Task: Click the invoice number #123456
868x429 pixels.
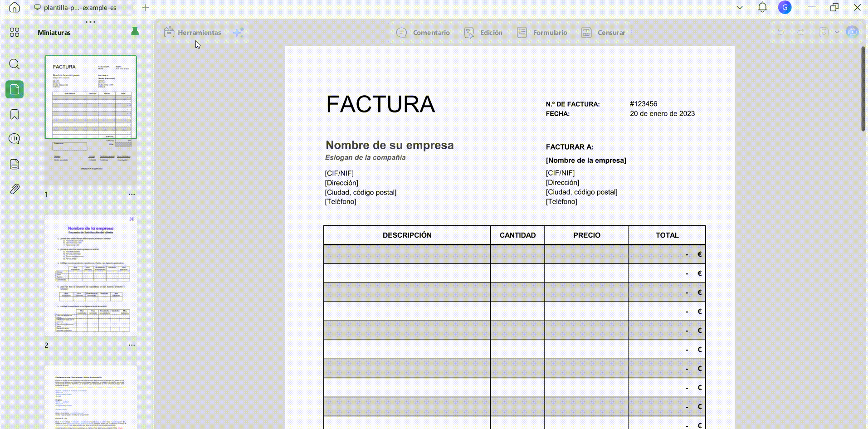Action: (644, 104)
